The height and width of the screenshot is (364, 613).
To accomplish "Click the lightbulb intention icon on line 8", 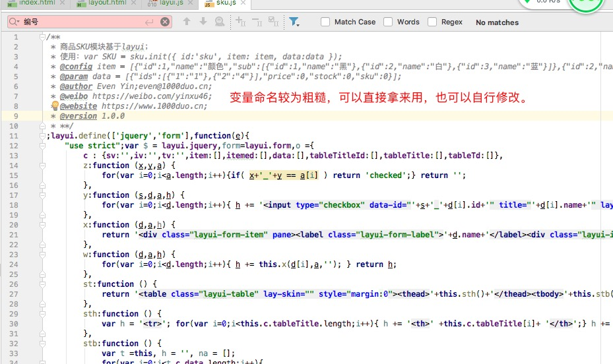I will tap(55, 106).
